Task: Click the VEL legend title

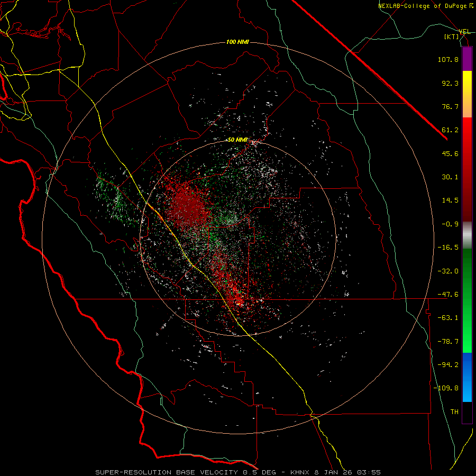Action: click(464, 32)
